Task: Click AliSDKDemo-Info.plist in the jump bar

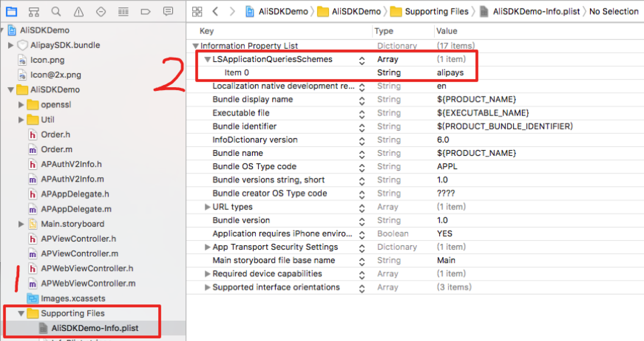Action: pos(529,12)
